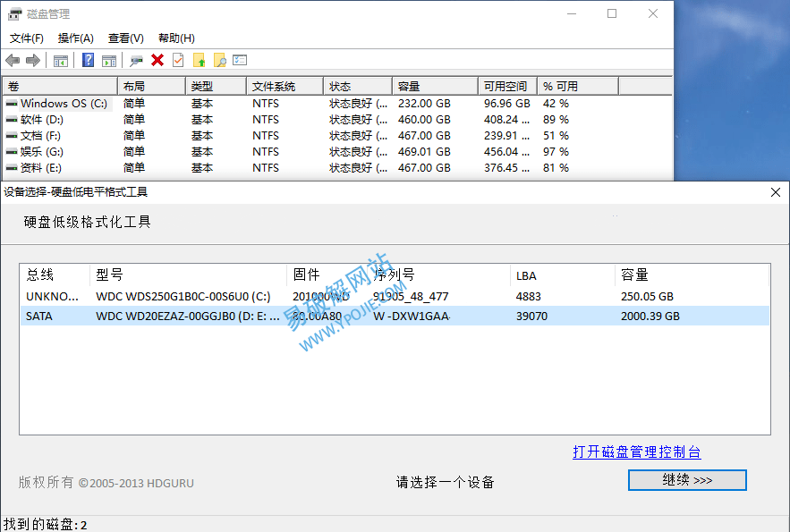Click the Forward navigation arrow in toolbar
This screenshot has height=532, width=790.
click(x=31, y=60)
